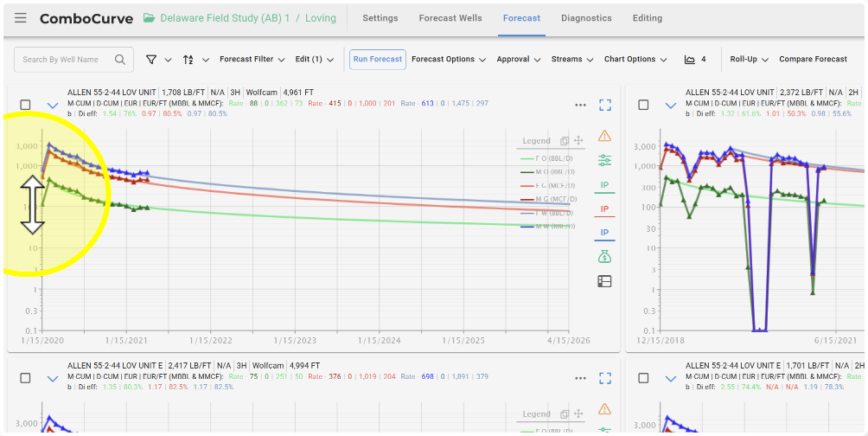
Task: Expand chevron next to sort icon
Action: tap(206, 60)
